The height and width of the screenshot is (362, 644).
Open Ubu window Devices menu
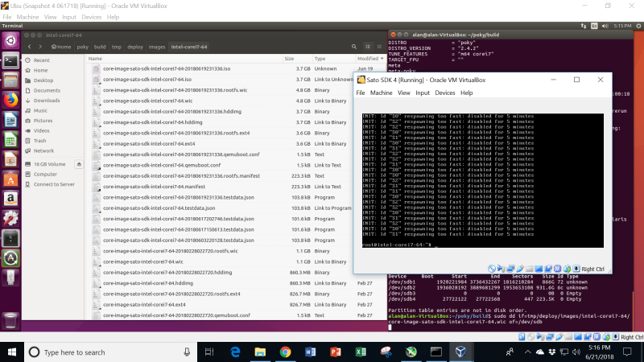[x=91, y=17]
